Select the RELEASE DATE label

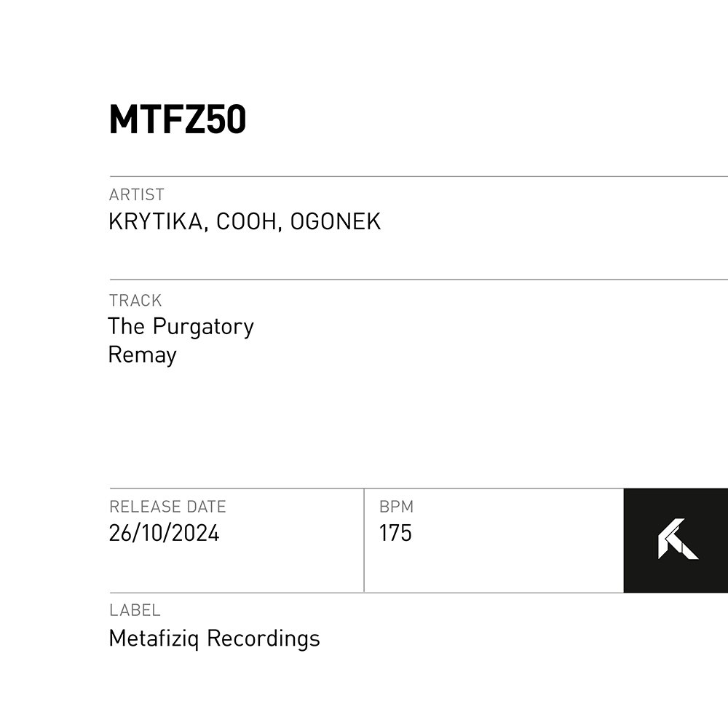[167, 507]
